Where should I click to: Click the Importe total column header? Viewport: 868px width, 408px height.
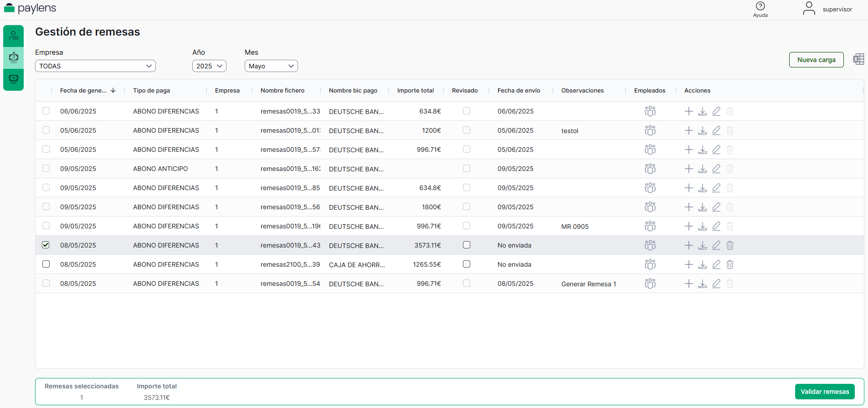(x=415, y=91)
